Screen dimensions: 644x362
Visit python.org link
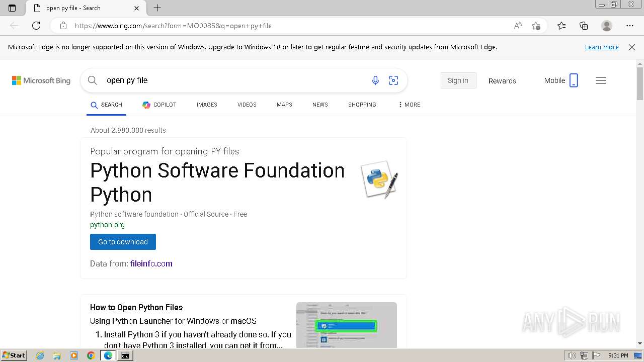pyautogui.click(x=107, y=225)
